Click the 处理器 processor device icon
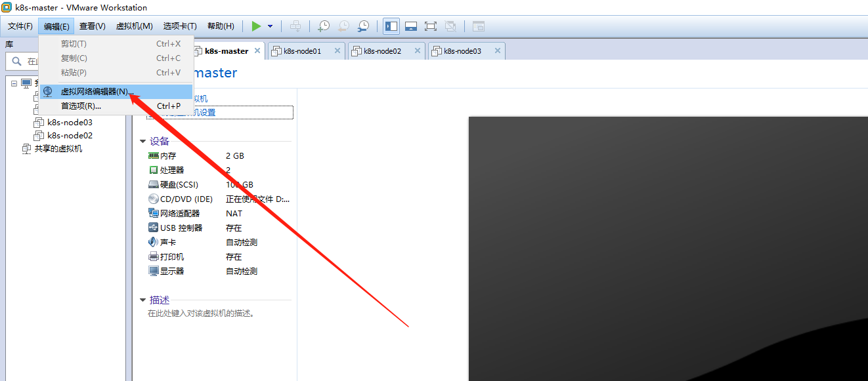The image size is (868, 381). 154,170
